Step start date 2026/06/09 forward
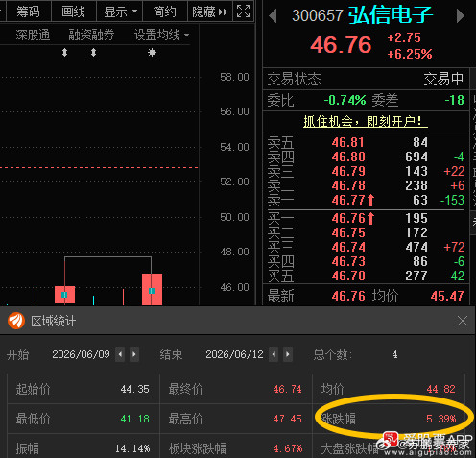Screen dimensions: 476x458 [134, 354]
